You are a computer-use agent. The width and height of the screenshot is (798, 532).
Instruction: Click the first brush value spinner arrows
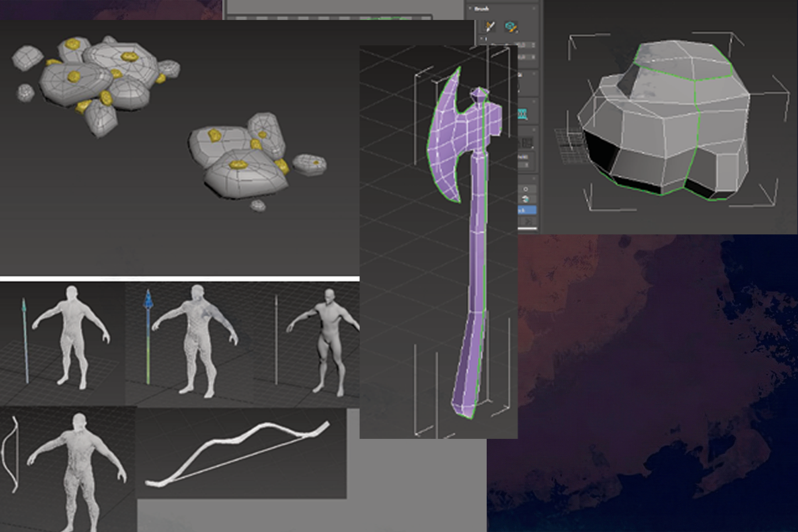[x=533, y=45]
